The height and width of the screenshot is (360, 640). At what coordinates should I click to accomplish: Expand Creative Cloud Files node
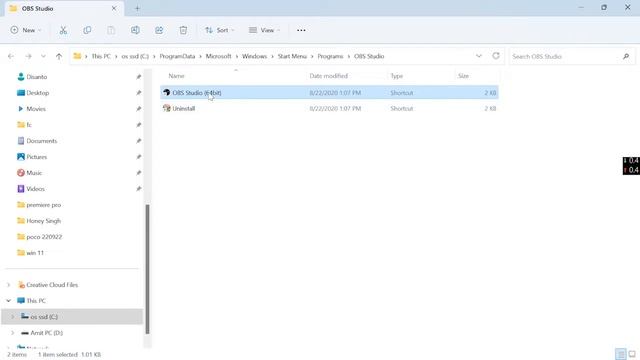(x=9, y=285)
